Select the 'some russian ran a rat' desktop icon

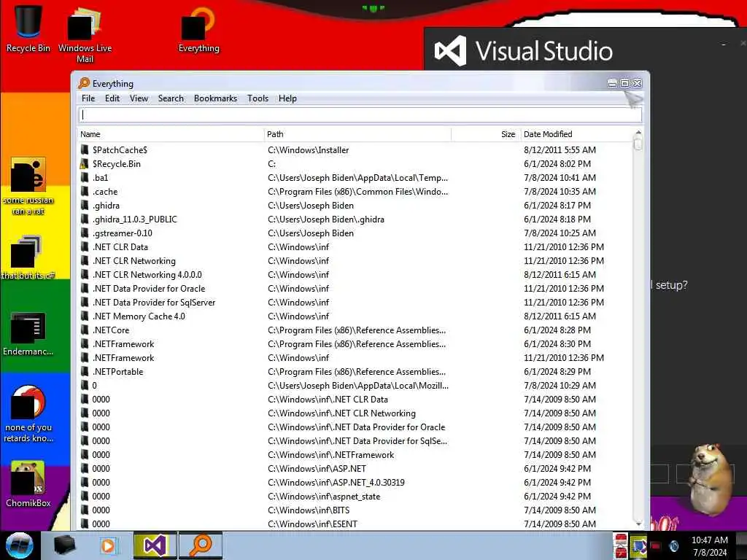pos(28,186)
